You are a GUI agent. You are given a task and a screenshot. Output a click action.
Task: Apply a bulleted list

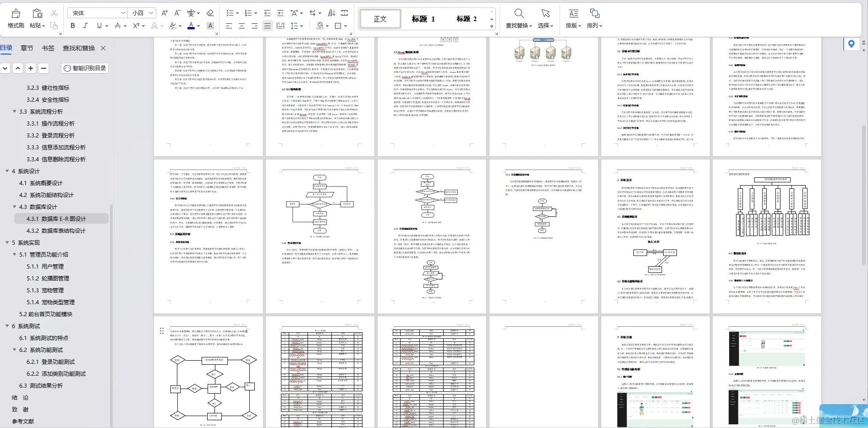[230, 13]
